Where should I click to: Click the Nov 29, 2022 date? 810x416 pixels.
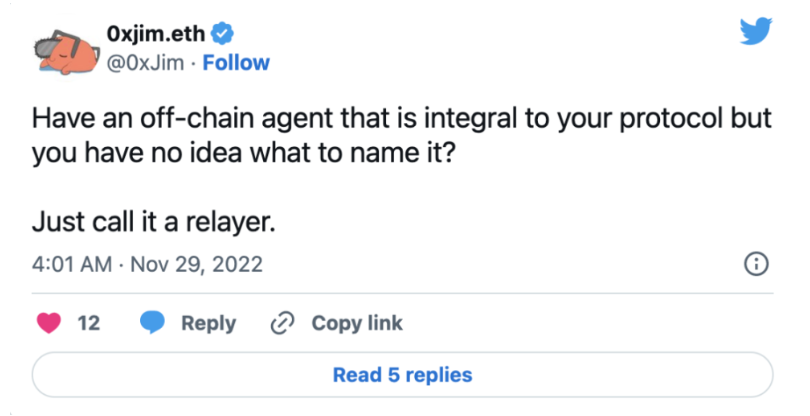196,264
